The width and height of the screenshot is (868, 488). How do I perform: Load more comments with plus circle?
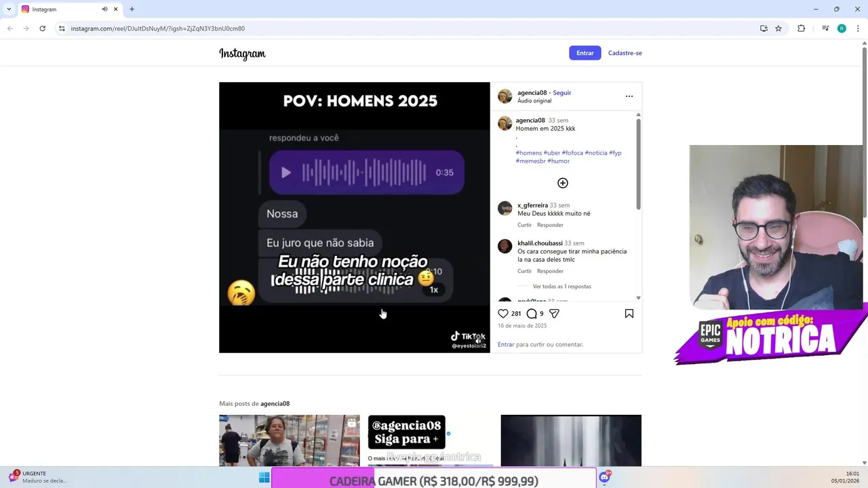[x=563, y=183]
